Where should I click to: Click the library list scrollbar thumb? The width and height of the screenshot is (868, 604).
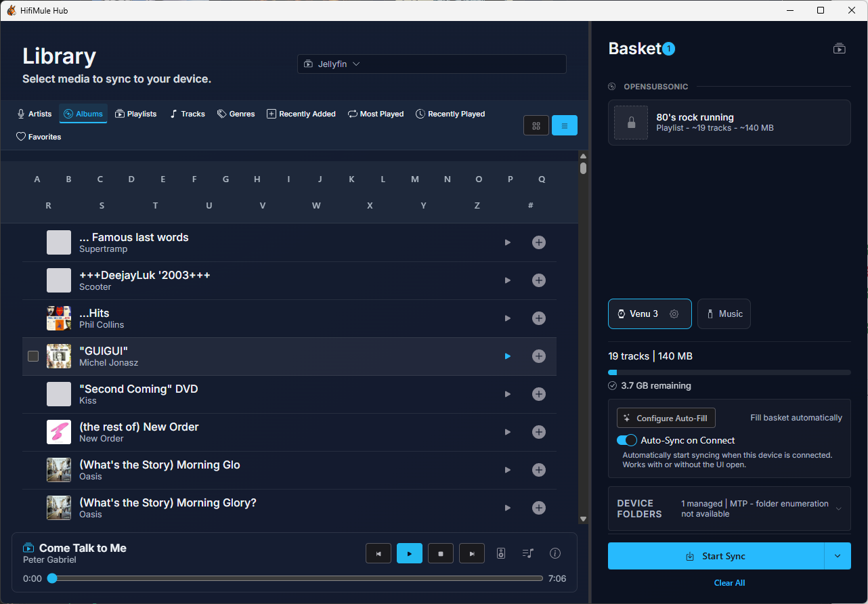583,169
